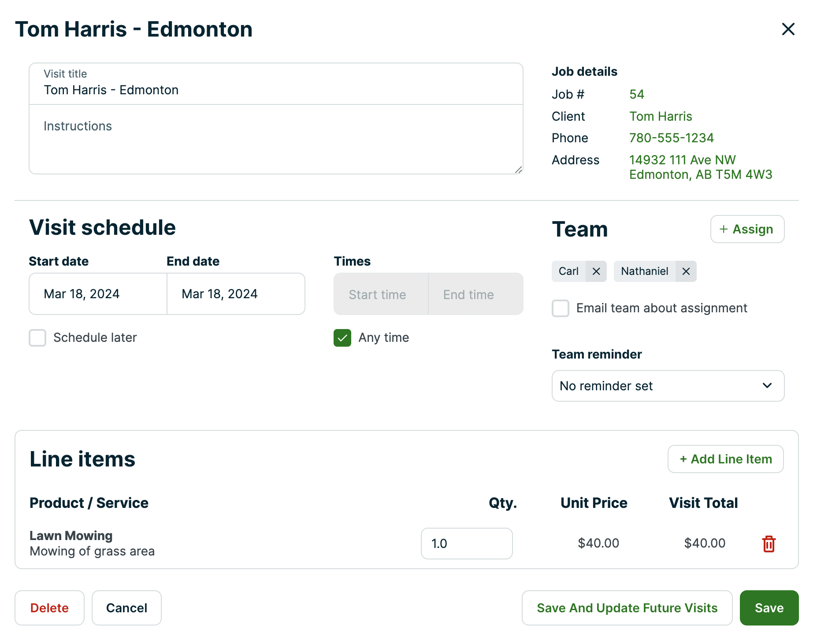817x644 pixels.
Task: Click the Assign button to add team members
Action: (747, 229)
